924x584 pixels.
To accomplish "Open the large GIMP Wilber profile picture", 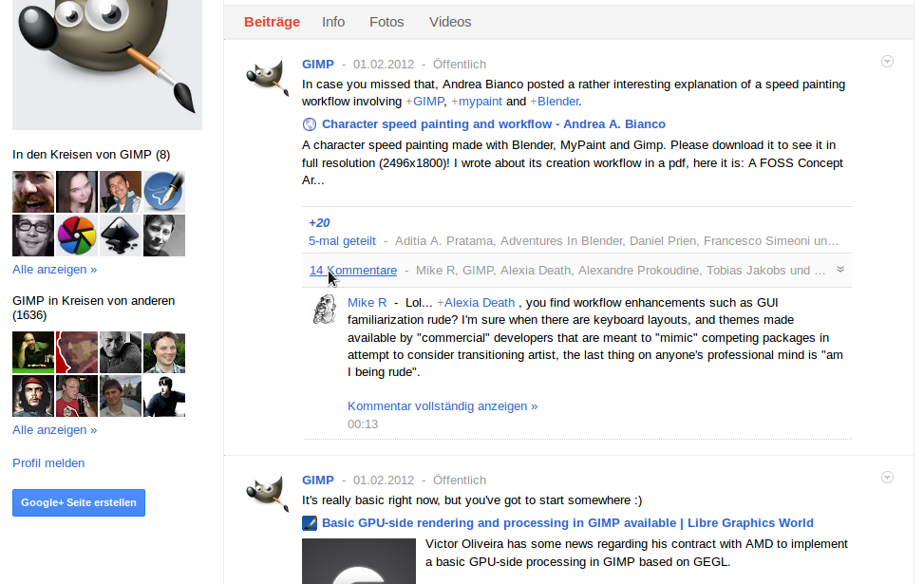I will coord(107,65).
